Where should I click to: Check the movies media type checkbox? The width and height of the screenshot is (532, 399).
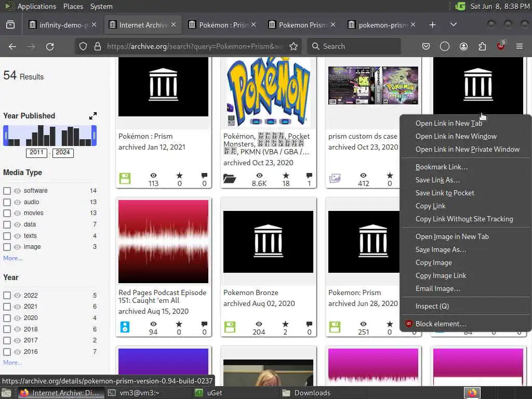[x=7, y=213]
